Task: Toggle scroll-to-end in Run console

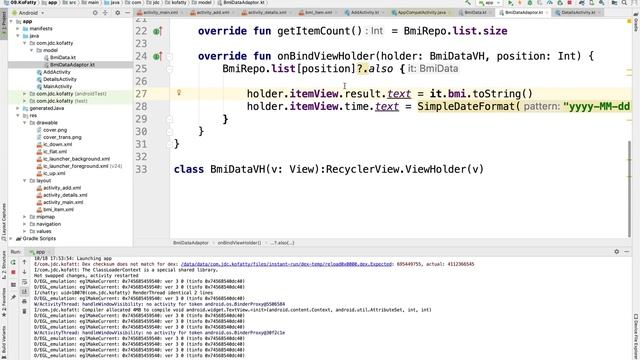Action: point(24,291)
